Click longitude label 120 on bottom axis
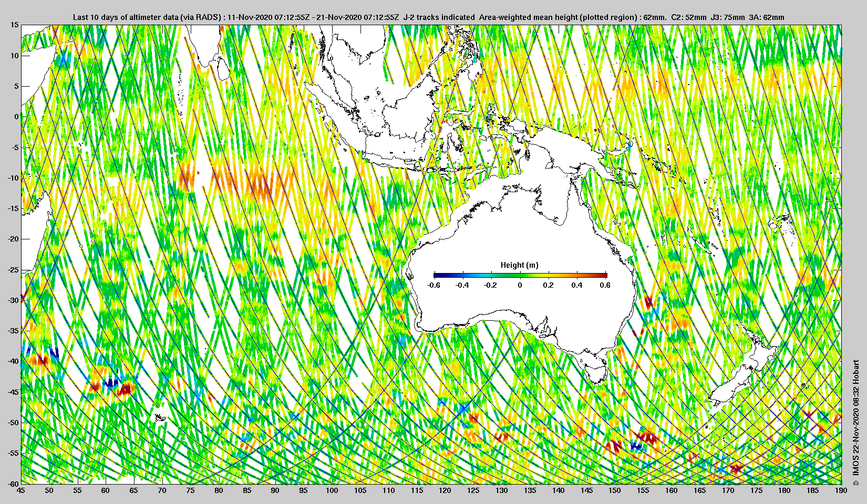 [x=445, y=490]
